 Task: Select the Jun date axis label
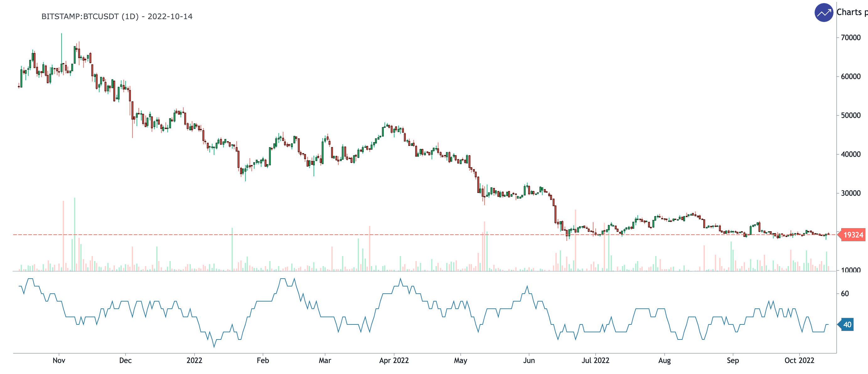(529, 360)
